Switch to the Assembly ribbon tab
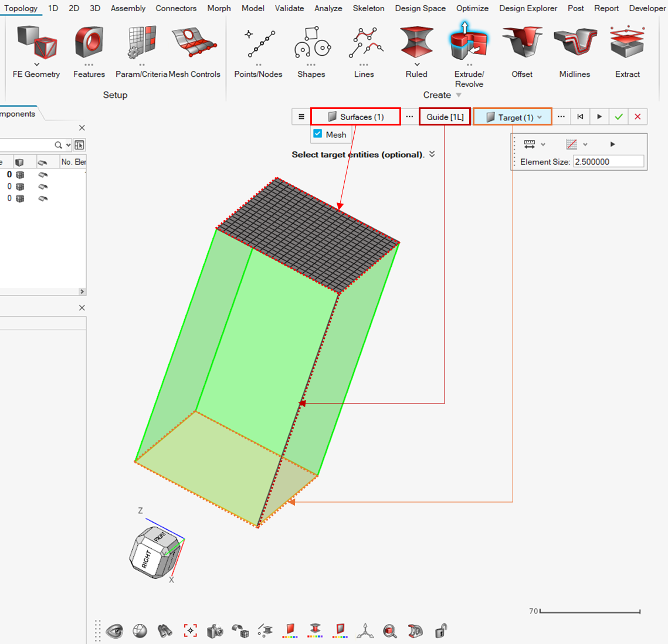The image size is (668, 644). [128, 8]
